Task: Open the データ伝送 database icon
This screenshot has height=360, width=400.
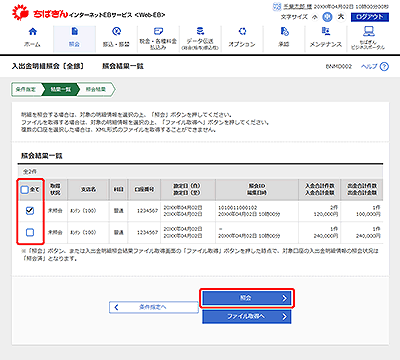Action: 200,31
